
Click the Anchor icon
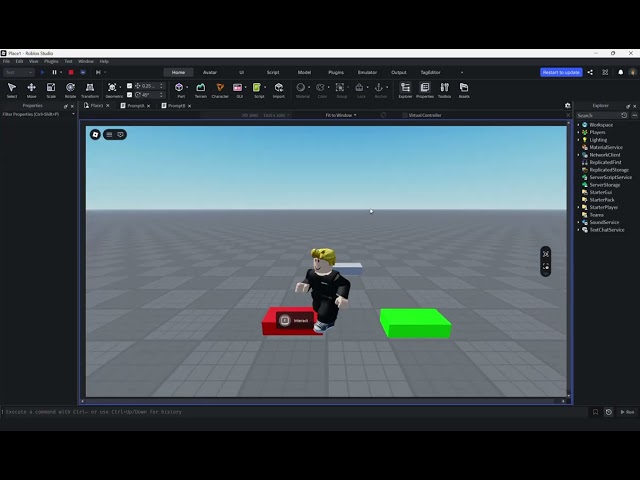379,87
